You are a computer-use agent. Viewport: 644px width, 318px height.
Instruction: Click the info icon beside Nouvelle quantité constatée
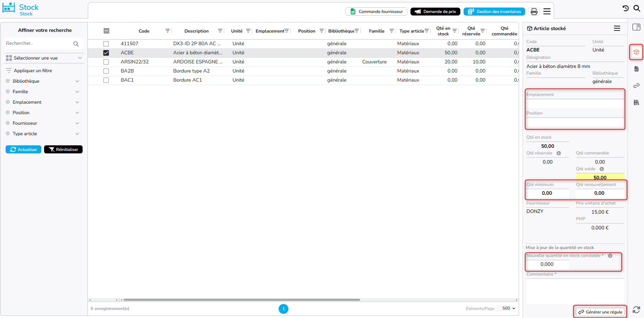[610, 256]
